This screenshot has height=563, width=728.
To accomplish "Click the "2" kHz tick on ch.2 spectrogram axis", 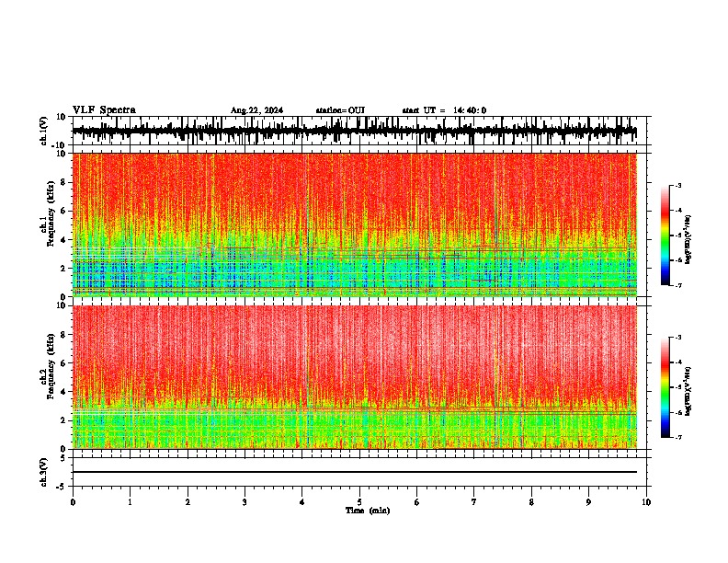I will tap(63, 420).
